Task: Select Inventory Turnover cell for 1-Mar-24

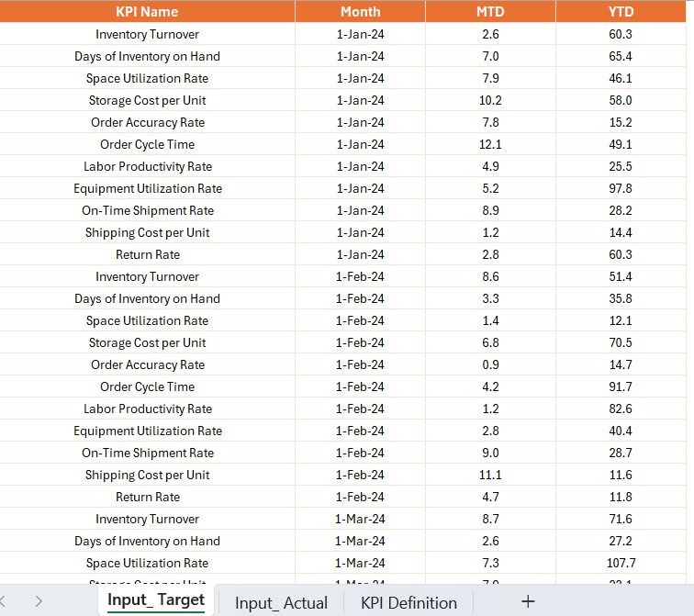Action: [147, 519]
